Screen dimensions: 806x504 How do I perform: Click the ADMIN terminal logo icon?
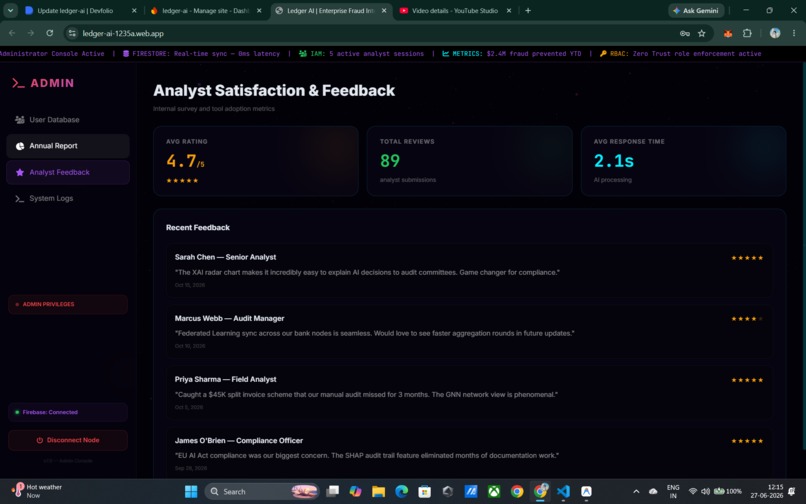click(x=19, y=83)
